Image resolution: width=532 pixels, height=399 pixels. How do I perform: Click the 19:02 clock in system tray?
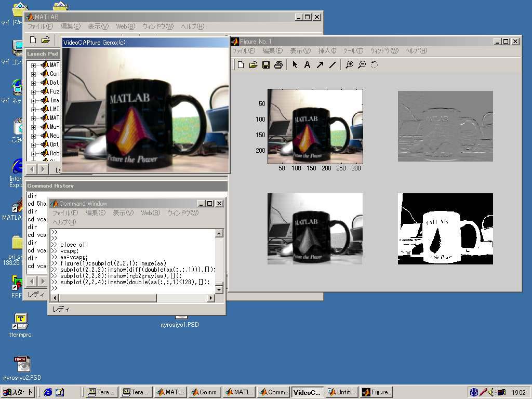click(519, 393)
